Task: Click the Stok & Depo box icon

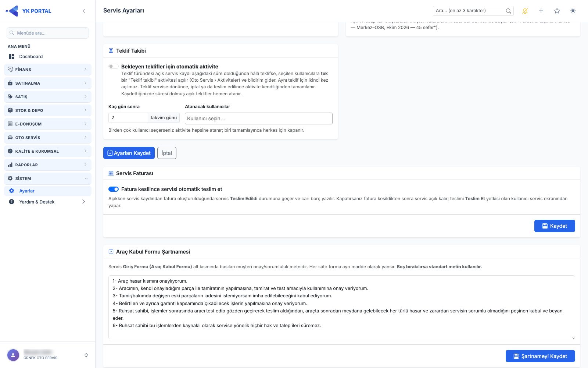Action: pos(10,110)
